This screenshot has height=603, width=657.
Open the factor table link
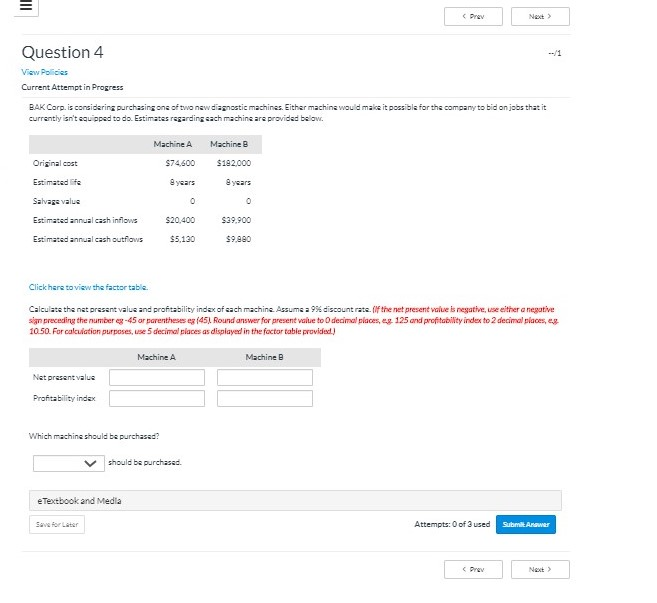(x=88, y=287)
